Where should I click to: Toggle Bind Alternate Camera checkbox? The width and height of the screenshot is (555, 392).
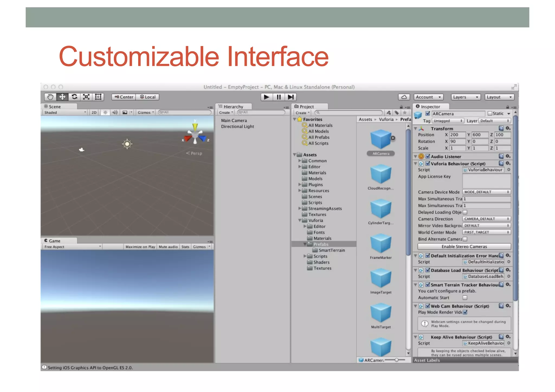[x=465, y=239]
